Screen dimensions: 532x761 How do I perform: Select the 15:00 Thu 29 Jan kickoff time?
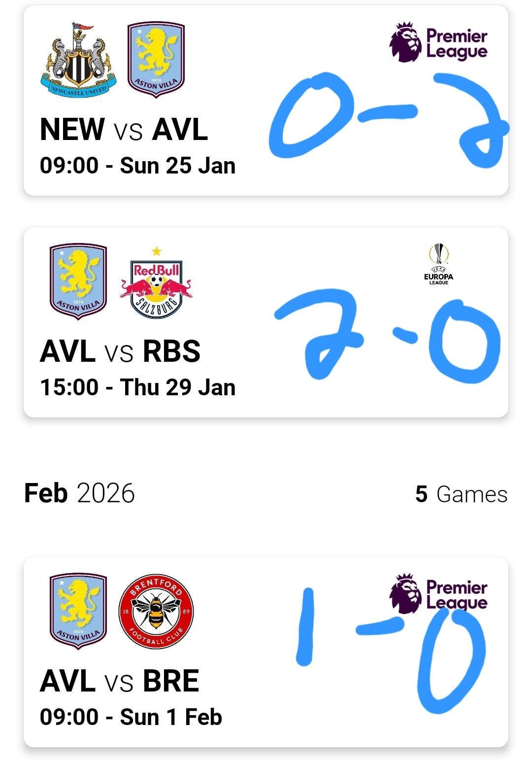click(x=137, y=387)
